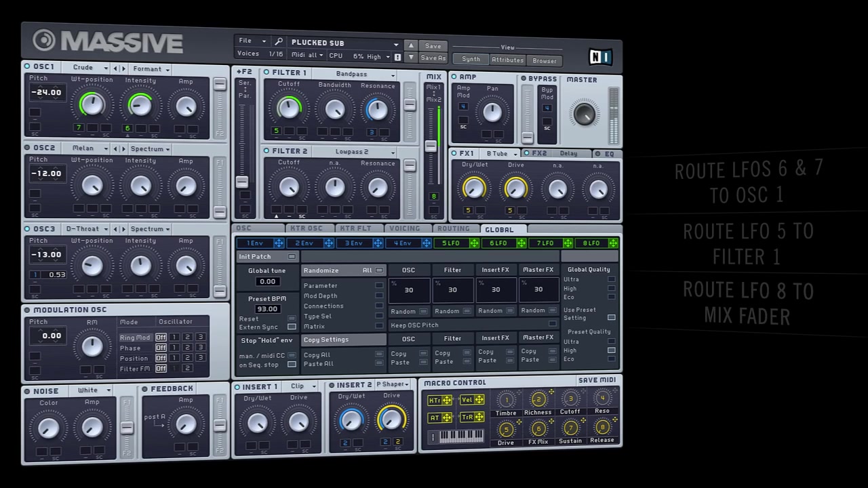Click the Native Instruments NI logo
The height and width of the screenshot is (488, 868).
(x=599, y=58)
